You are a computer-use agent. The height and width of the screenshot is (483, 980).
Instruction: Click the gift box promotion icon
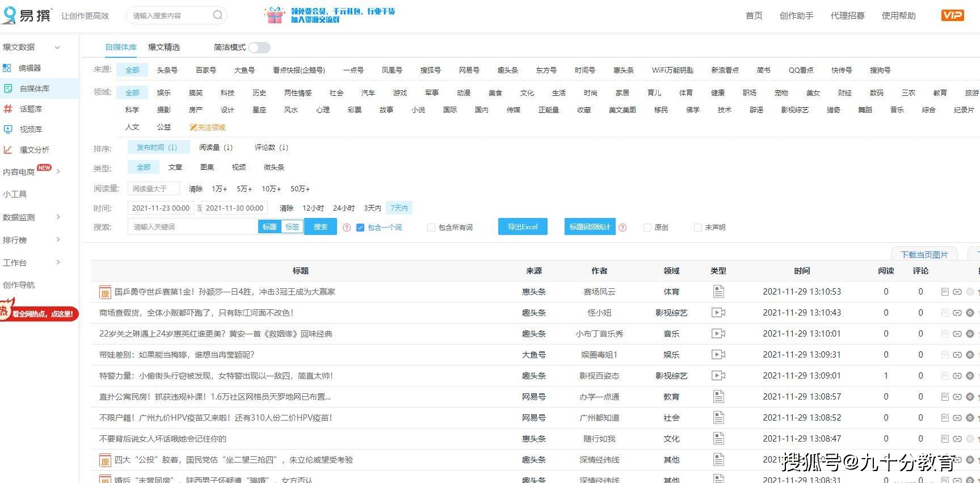(275, 15)
